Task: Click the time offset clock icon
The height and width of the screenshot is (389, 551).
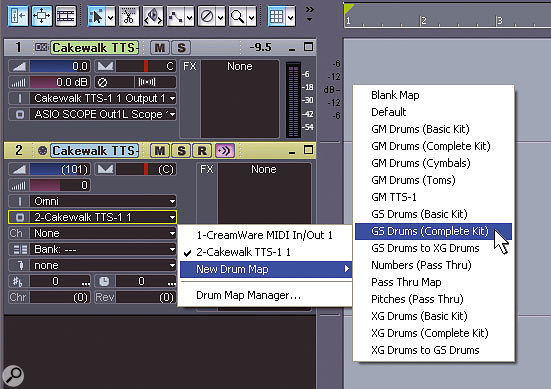Action: (x=104, y=281)
